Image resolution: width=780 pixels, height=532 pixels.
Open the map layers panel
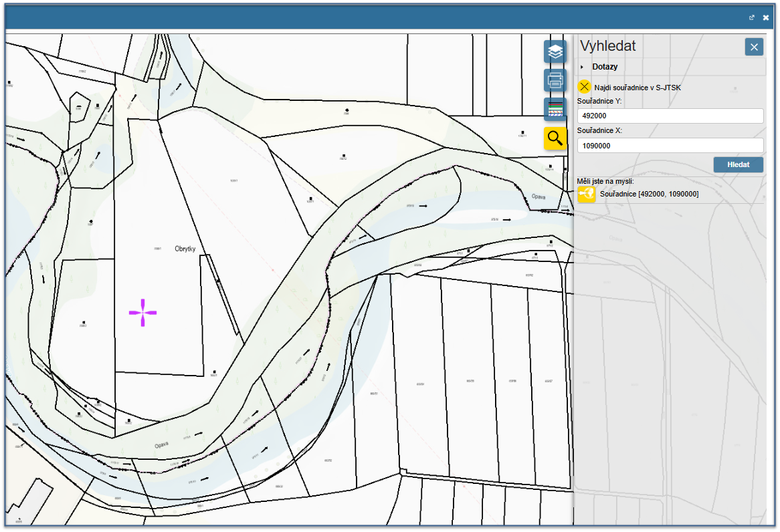click(555, 51)
